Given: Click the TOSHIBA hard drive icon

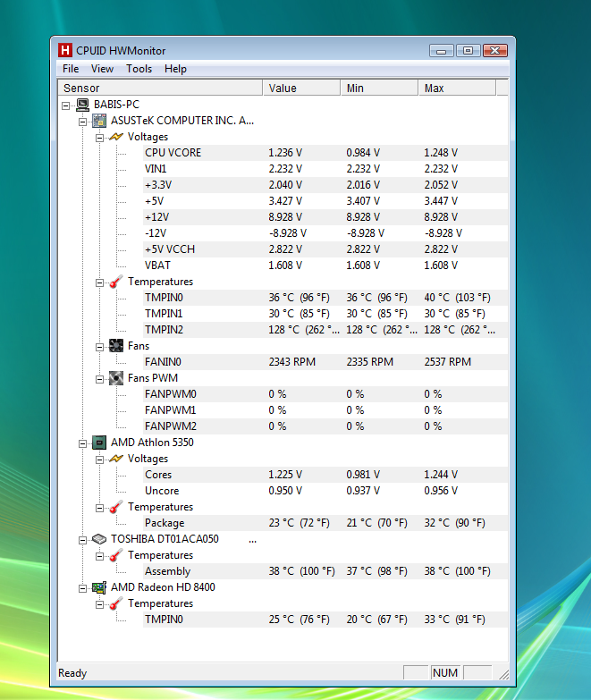Looking at the screenshot, I should [x=99, y=539].
